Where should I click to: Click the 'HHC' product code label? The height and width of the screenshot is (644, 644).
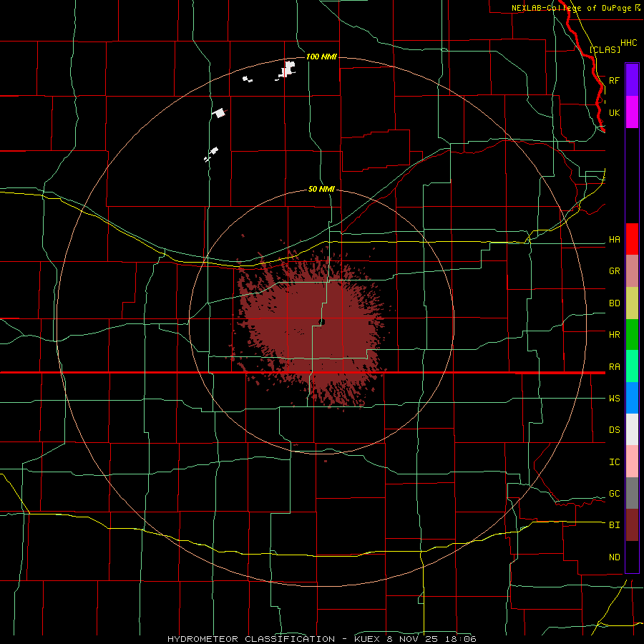tap(629, 43)
